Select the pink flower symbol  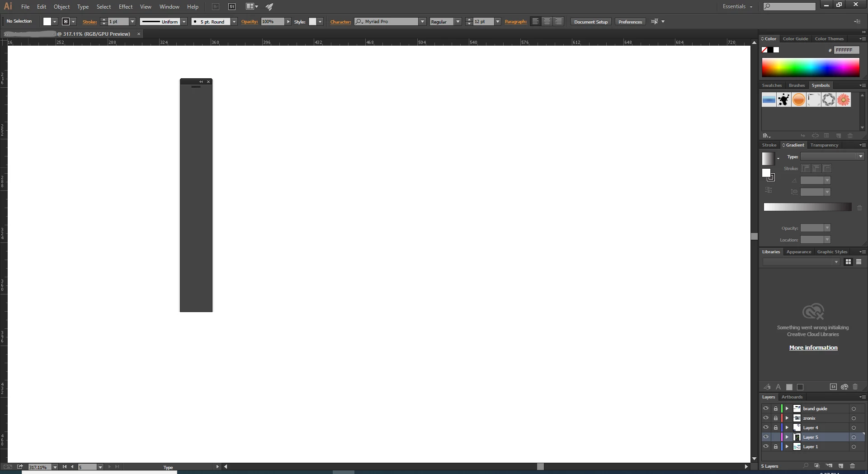[x=844, y=100]
